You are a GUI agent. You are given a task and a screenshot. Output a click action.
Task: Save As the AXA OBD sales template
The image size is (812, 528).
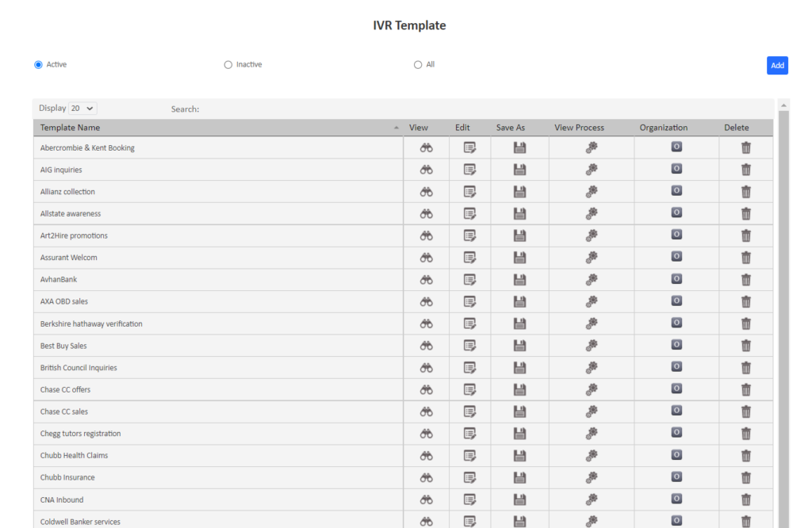(519, 301)
